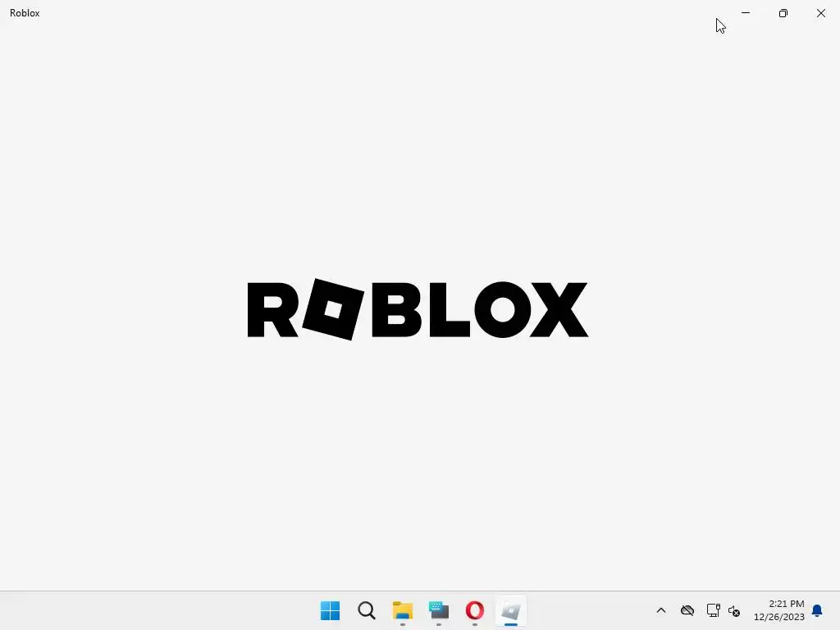The width and height of the screenshot is (840, 630).
Task: Open the Windows Start menu
Action: (330, 610)
